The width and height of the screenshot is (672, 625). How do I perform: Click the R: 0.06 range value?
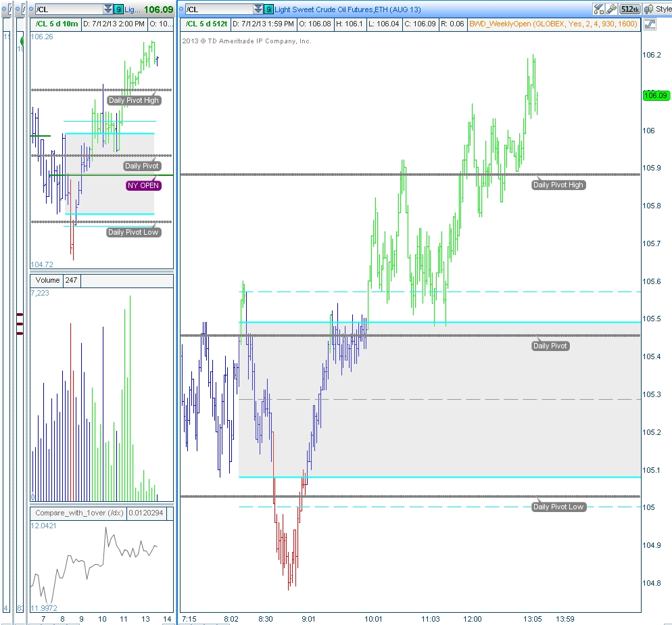tap(452, 24)
